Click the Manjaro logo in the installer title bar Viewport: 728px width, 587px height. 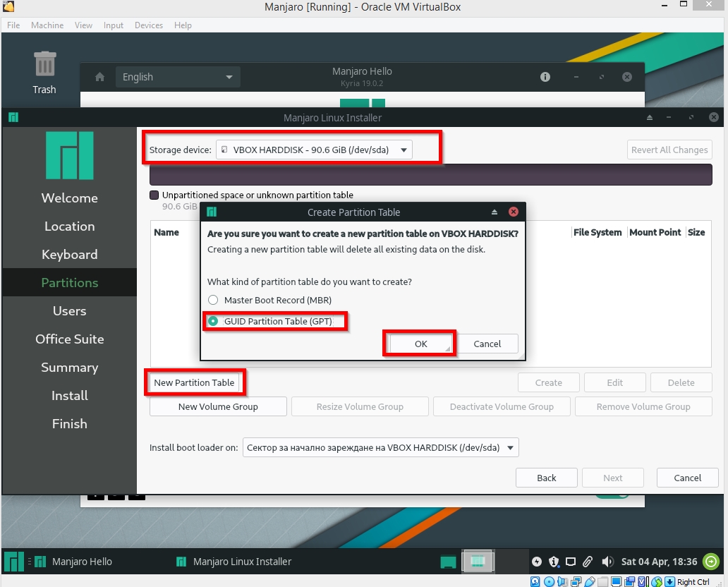pos(13,118)
